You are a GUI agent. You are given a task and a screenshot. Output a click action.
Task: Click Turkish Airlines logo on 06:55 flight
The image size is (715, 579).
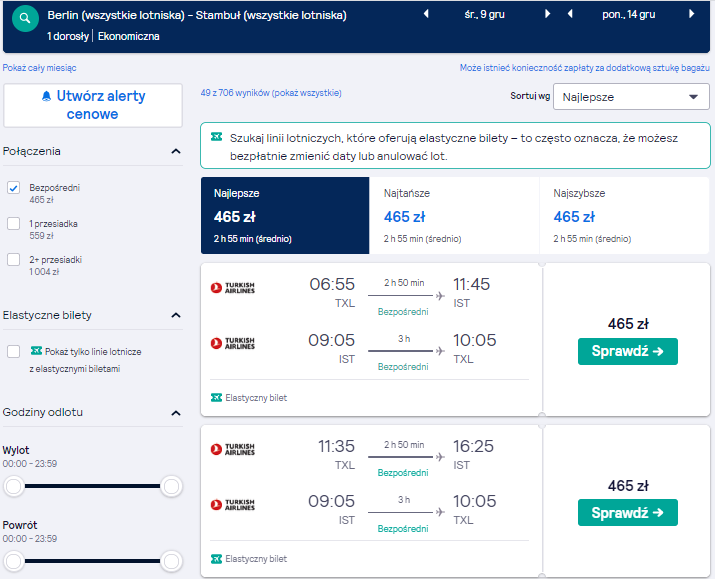tap(233, 288)
